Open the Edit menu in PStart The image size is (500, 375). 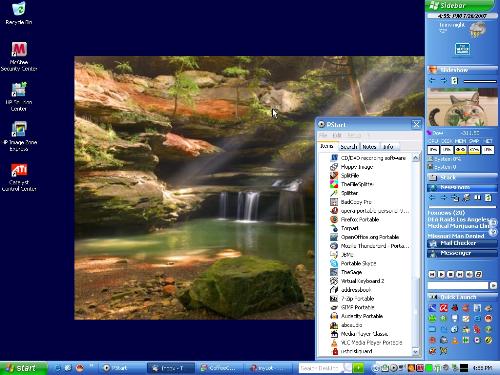tap(337, 135)
